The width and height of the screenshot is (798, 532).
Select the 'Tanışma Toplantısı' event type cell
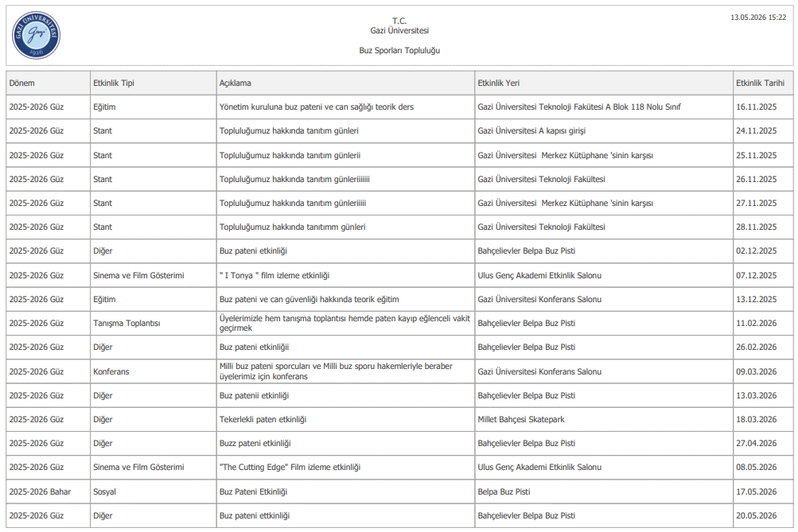coord(154,323)
